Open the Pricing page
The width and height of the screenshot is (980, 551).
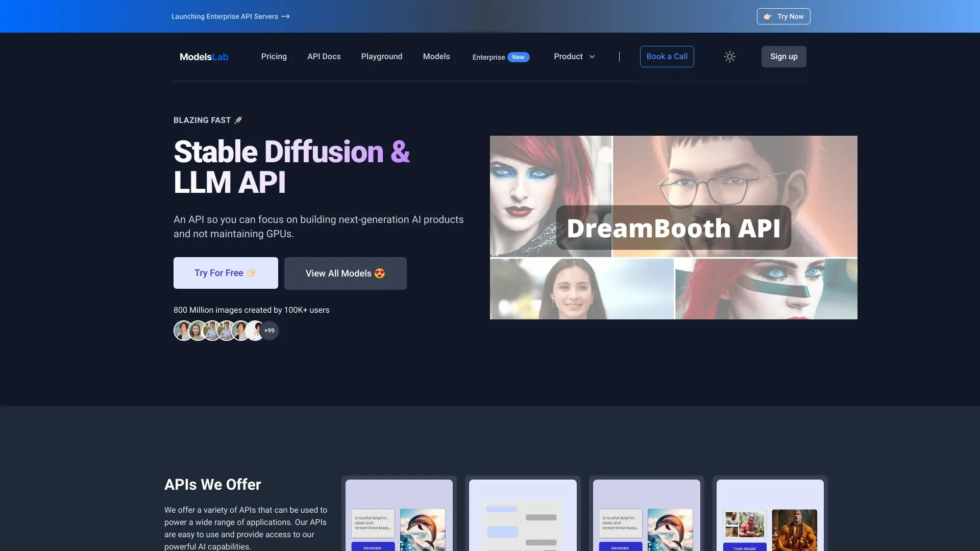pos(274,57)
